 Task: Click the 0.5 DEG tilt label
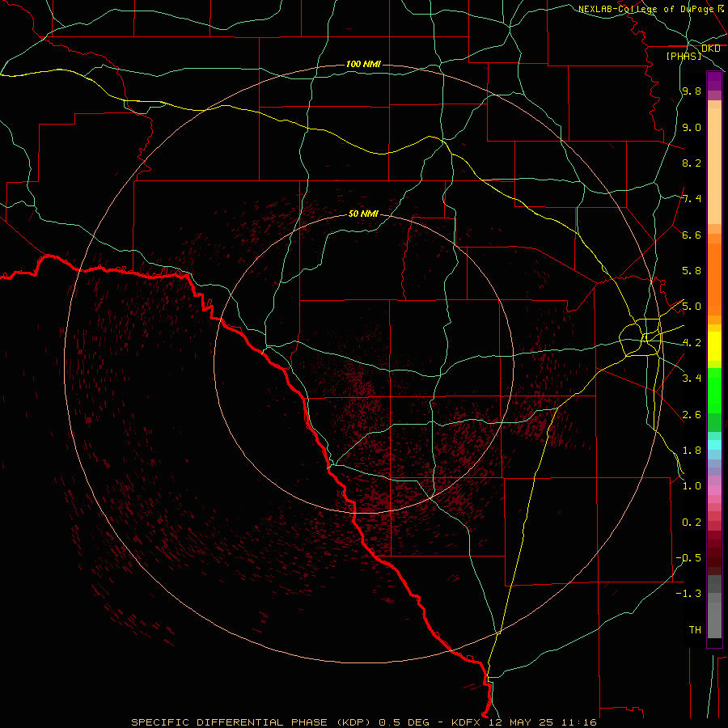[406, 722]
